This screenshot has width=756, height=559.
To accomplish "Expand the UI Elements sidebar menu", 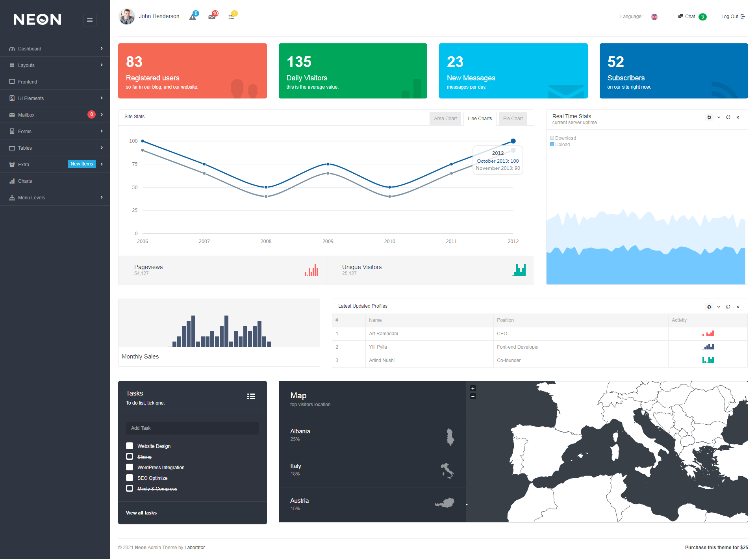I will pyautogui.click(x=55, y=98).
